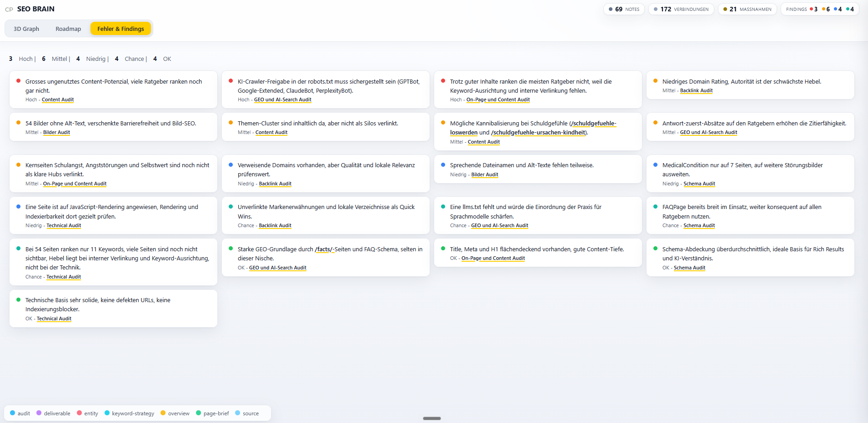Click the keyword-strategy legend entry
The height and width of the screenshot is (423, 868).
(x=130, y=413)
